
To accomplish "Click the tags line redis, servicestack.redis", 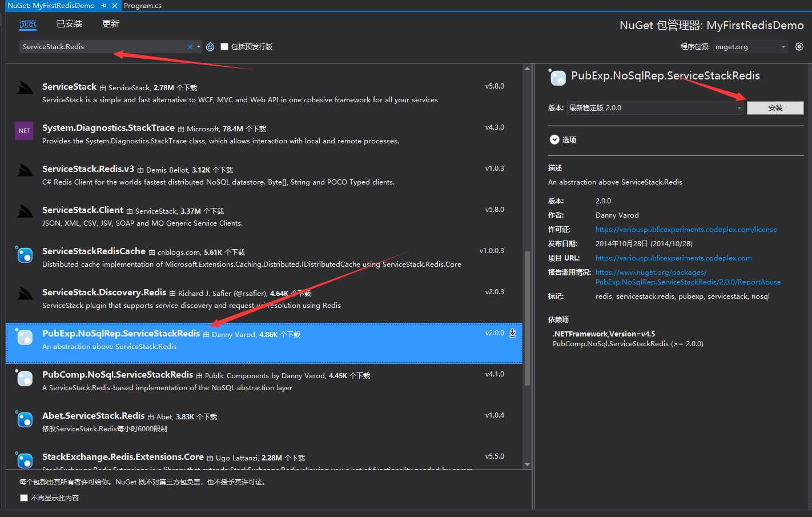I will point(682,296).
